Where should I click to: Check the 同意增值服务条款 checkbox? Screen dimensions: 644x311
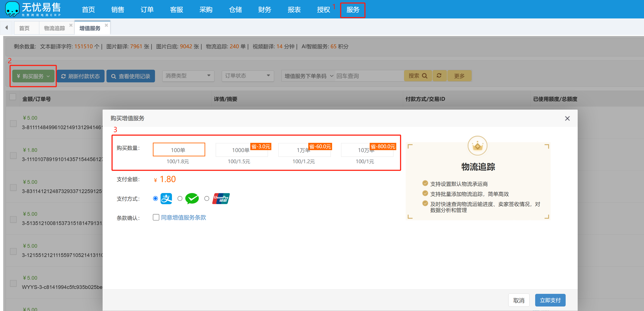156,217
